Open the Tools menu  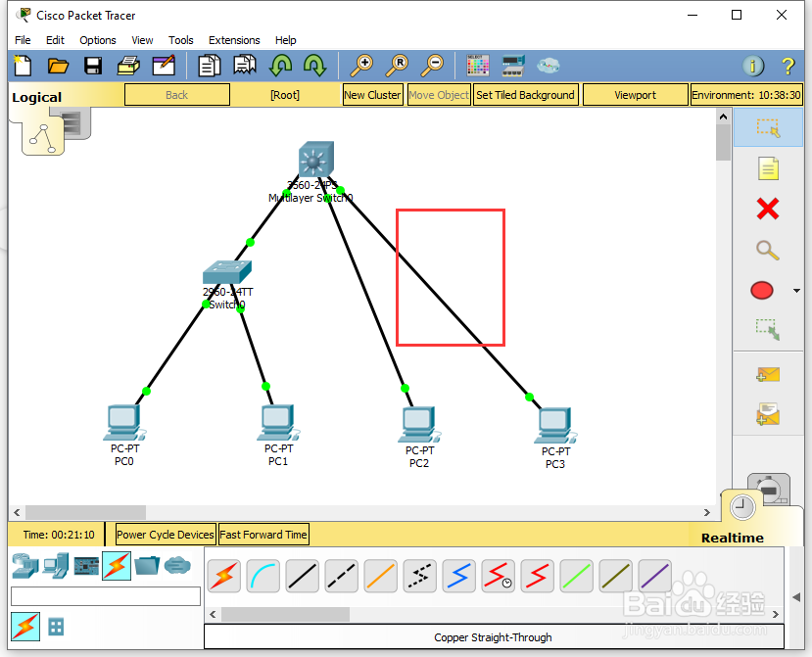181,40
